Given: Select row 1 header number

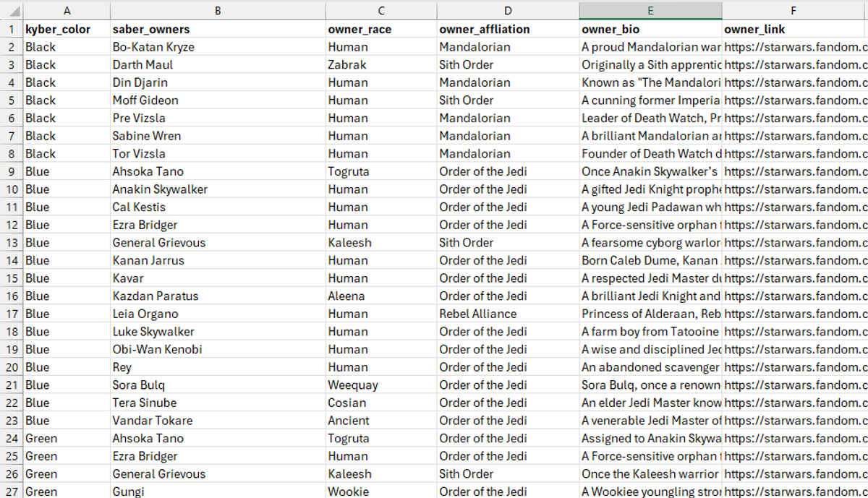Looking at the screenshot, I should pyautogui.click(x=12, y=30).
